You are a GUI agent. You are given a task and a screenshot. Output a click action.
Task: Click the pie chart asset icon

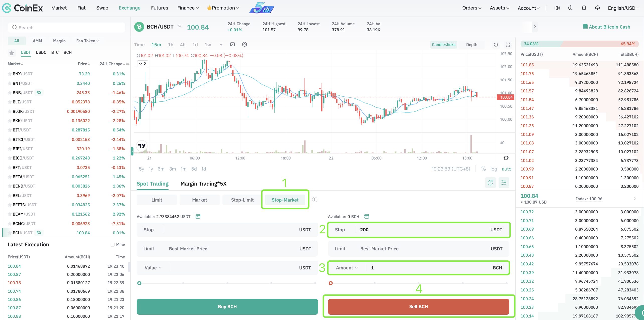pos(490,183)
